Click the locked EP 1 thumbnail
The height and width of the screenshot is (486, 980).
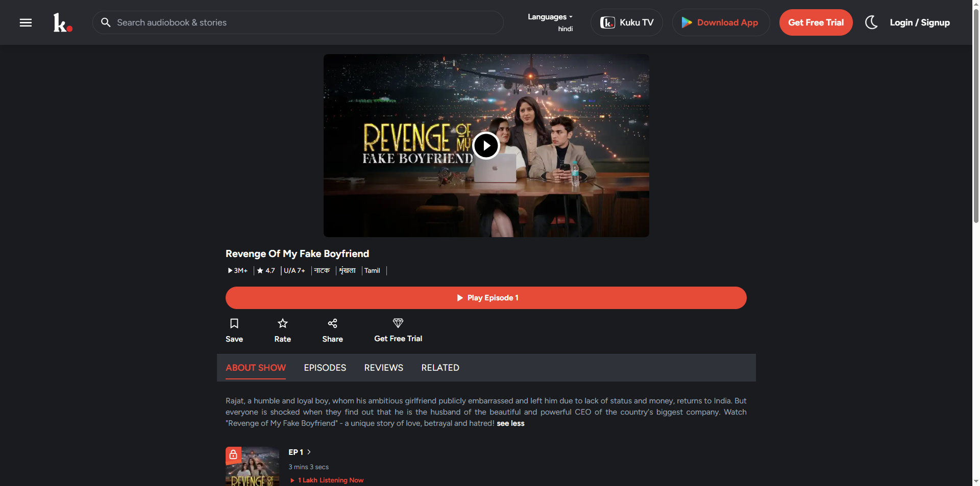[x=252, y=466]
